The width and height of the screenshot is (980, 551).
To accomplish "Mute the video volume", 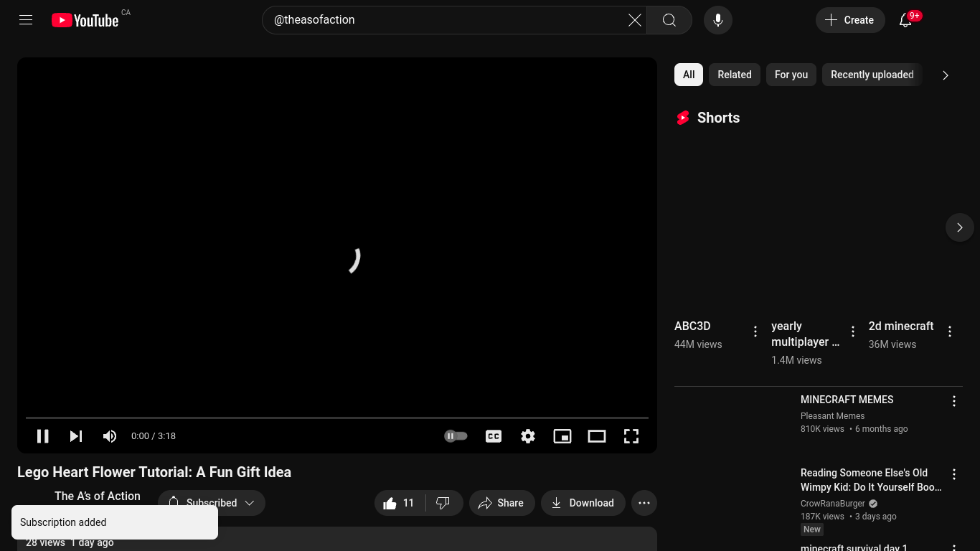I will [x=110, y=436].
